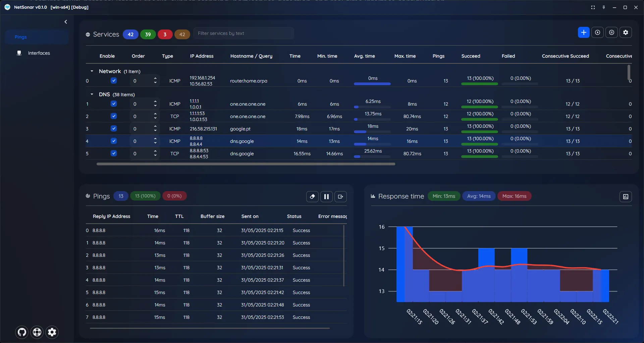
Task: Open the Response time chart options icon
Action: (626, 196)
